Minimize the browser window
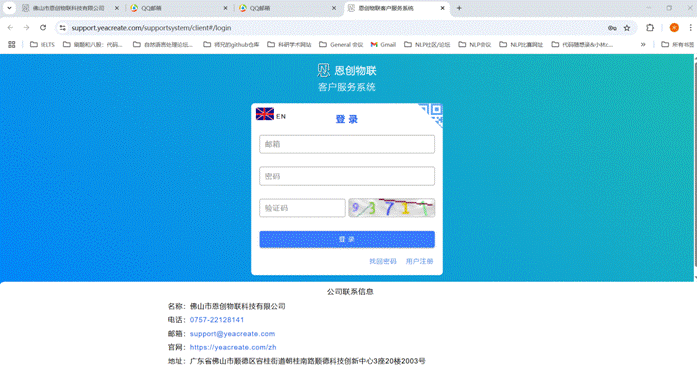Viewport: 697px width, 373px height. pyautogui.click(x=649, y=8)
